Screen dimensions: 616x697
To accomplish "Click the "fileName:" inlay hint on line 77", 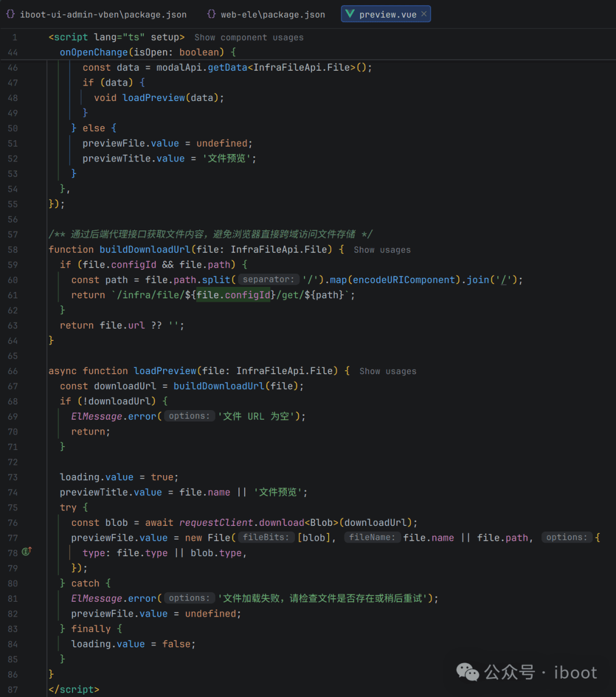I will click(372, 537).
